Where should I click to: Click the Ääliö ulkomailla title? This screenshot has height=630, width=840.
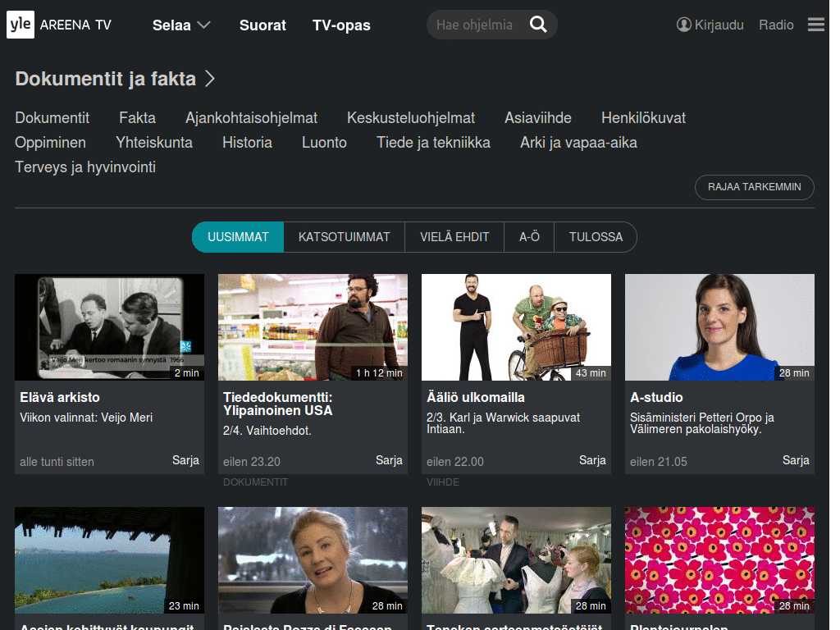(x=476, y=398)
